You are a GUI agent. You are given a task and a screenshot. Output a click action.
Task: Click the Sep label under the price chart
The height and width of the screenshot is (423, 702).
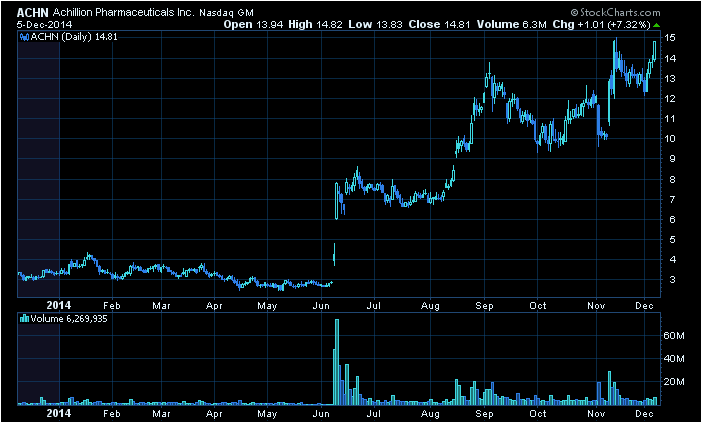coord(484,306)
